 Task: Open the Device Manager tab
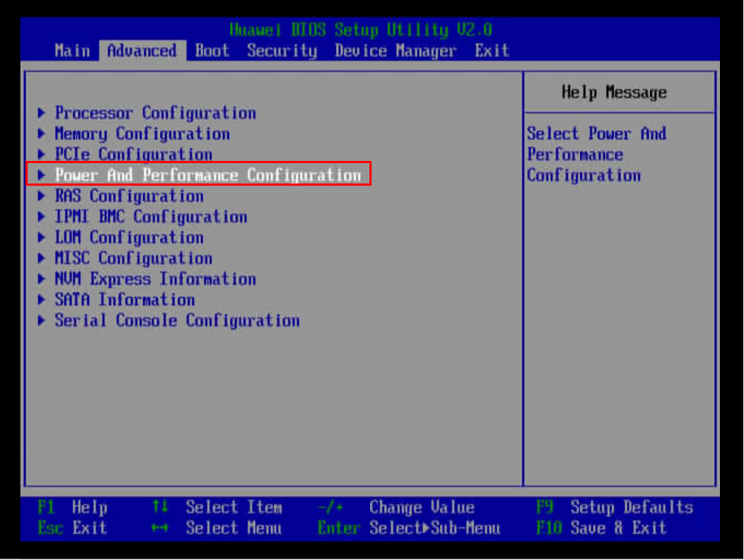click(396, 51)
